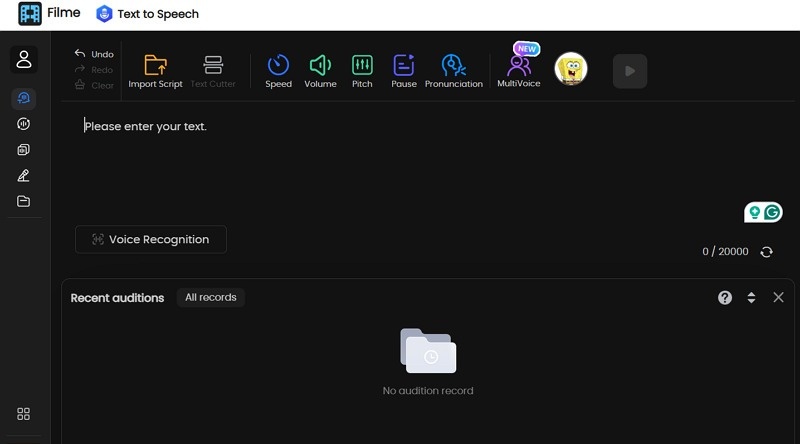800x444 pixels.
Task: Start Voice Recognition
Action: 150,240
